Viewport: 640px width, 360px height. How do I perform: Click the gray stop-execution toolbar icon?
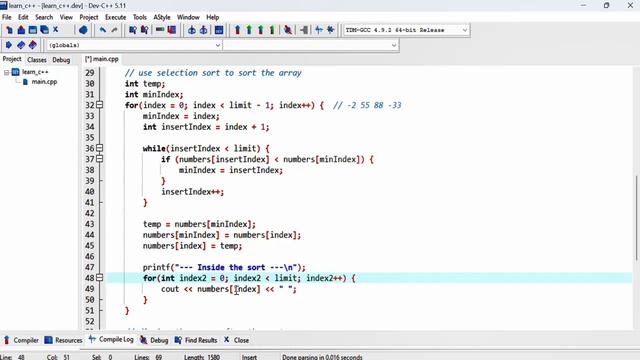click(304, 30)
